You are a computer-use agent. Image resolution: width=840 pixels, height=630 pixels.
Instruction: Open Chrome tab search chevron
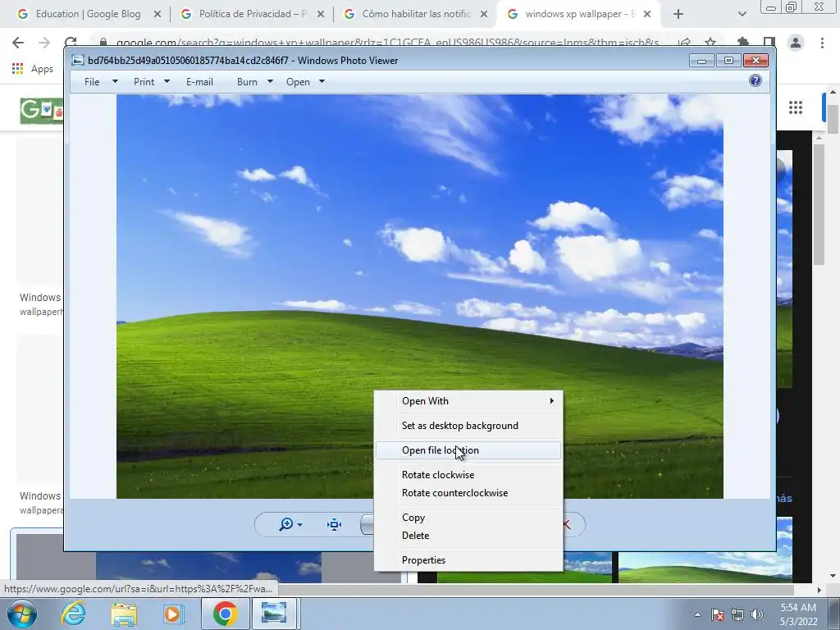click(x=742, y=15)
